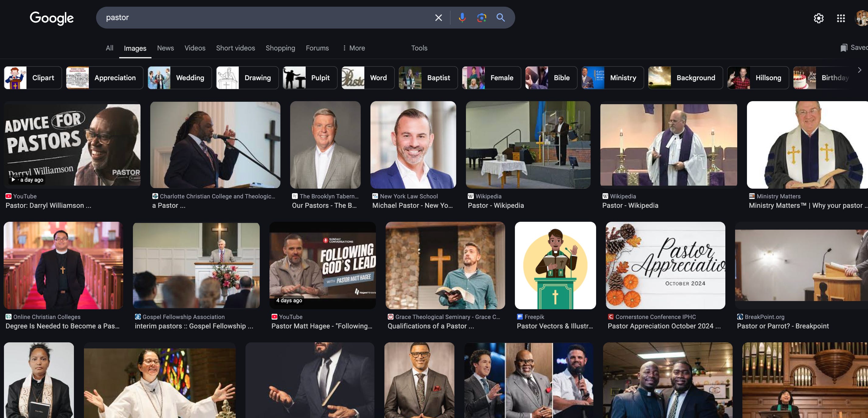Filter results by Pulpit chip
Image resolution: width=868 pixels, height=418 pixels.
point(310,78)
